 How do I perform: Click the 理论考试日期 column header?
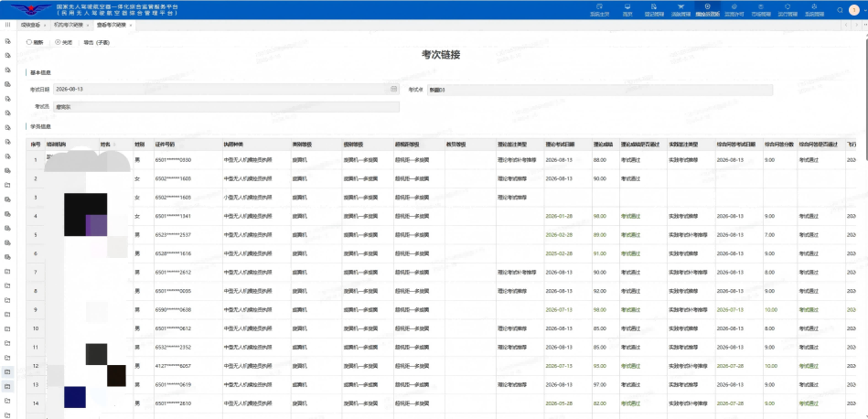(x=560, y=144)
